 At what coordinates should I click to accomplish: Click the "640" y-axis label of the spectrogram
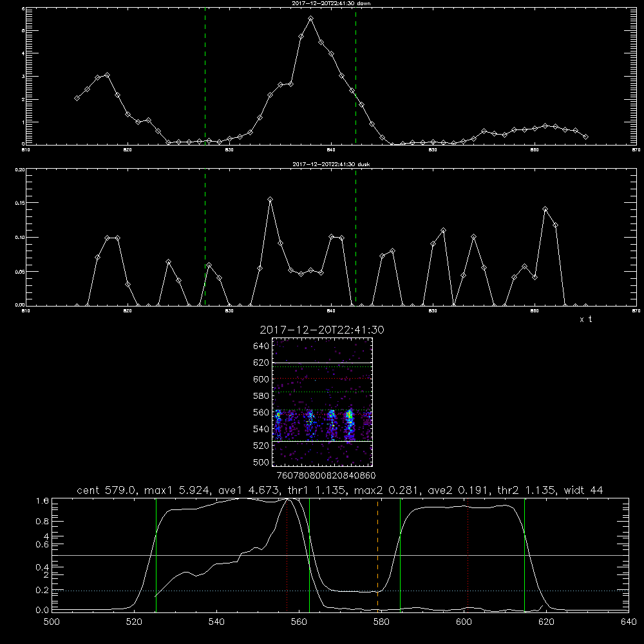click(261, 346)
